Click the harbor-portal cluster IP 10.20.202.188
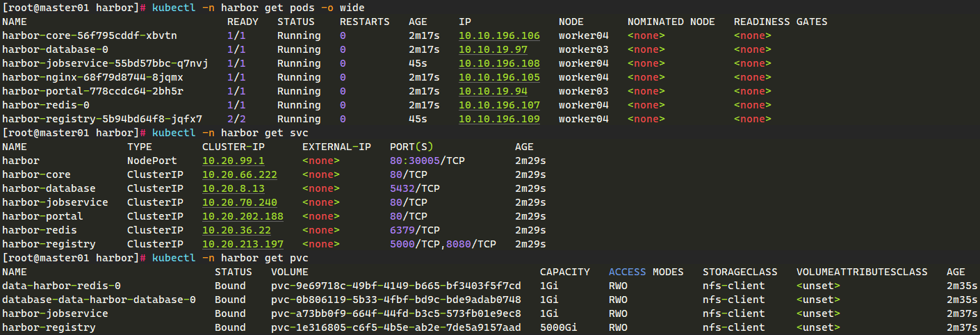The height and width of the screenshot is (335, 980). click(243, 216)
